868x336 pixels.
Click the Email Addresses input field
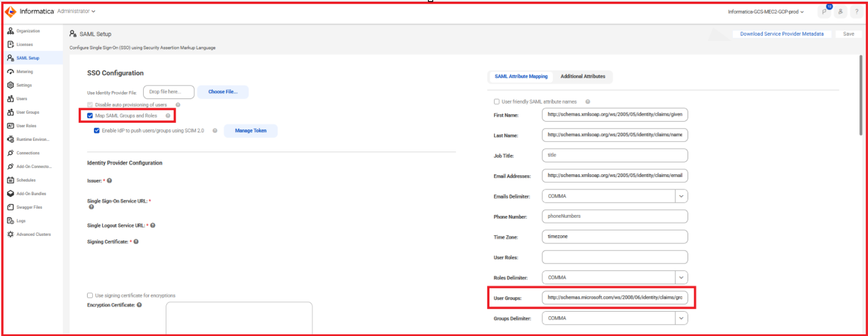(x=615, y=176)
